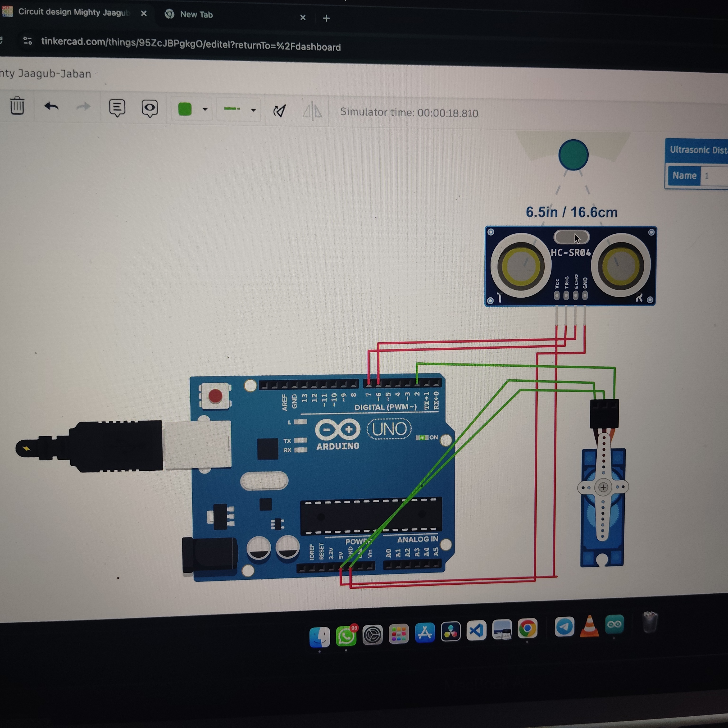The image size is (728, 728).
Task: Open the notes annotation tool
Action: [117, 108]
